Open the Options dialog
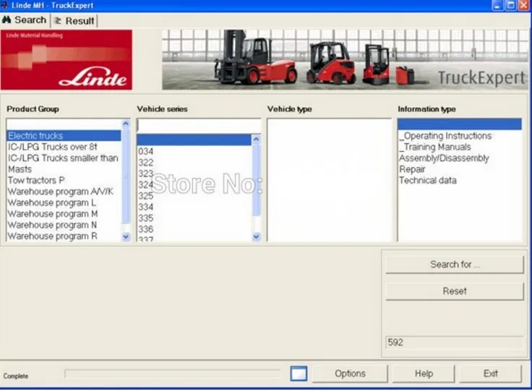The width and height of the screenshot is (532, 392). point(350,374)
